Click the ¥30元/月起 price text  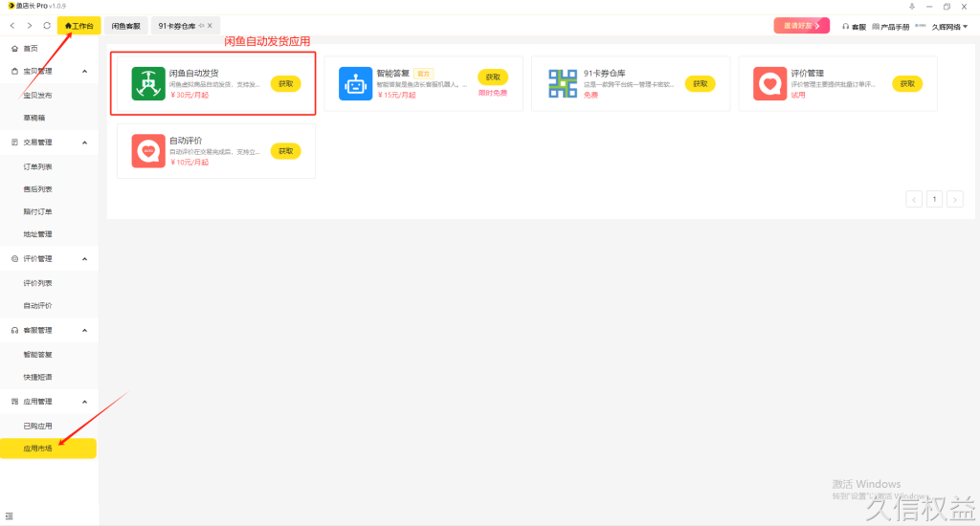click(189, 95)
